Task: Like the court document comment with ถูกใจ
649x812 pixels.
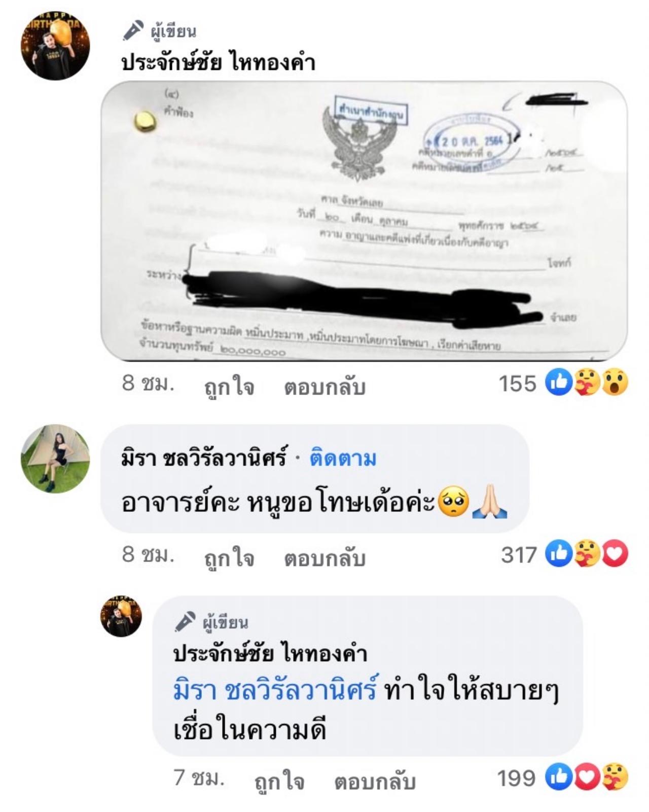Action: click(x=229, y=386)
